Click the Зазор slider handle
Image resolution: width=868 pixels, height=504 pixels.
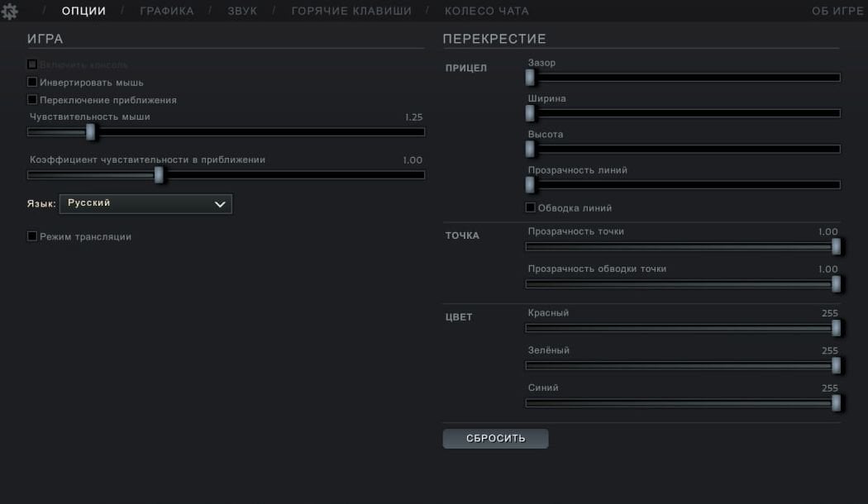point(531,78)
